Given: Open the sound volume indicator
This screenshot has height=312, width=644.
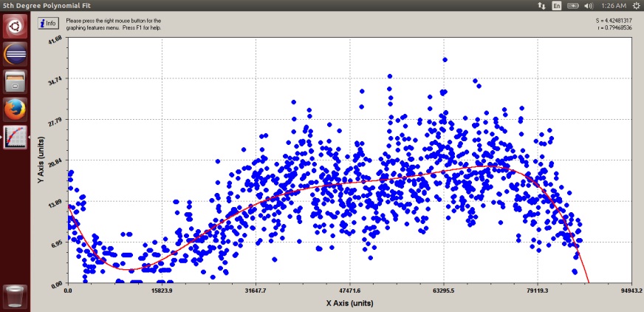Looking at the screenshot, I should tap(589, 5).
